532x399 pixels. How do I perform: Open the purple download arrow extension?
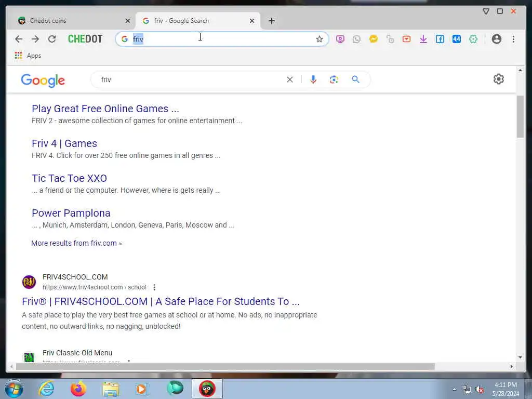coord(423,39)
